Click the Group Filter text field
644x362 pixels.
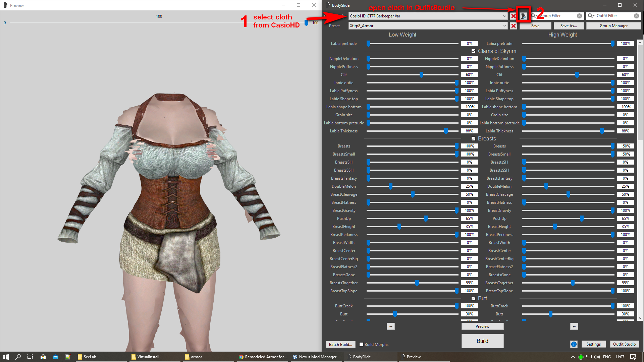point(557,16)
